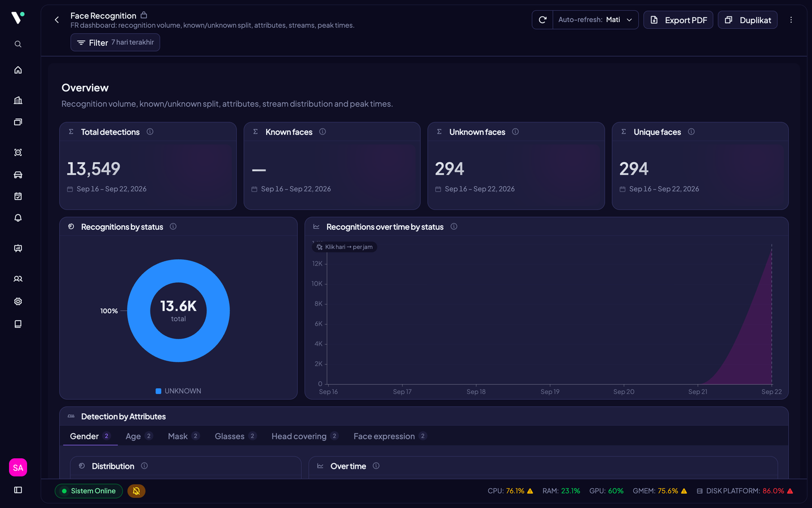Click the info icon beside Recognitions by status

click(173, 226)
